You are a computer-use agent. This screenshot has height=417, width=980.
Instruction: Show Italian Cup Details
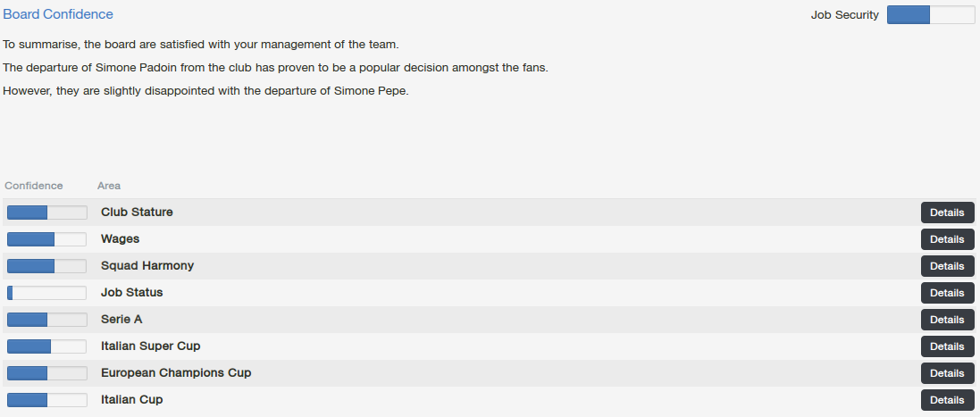pos(947,400)
